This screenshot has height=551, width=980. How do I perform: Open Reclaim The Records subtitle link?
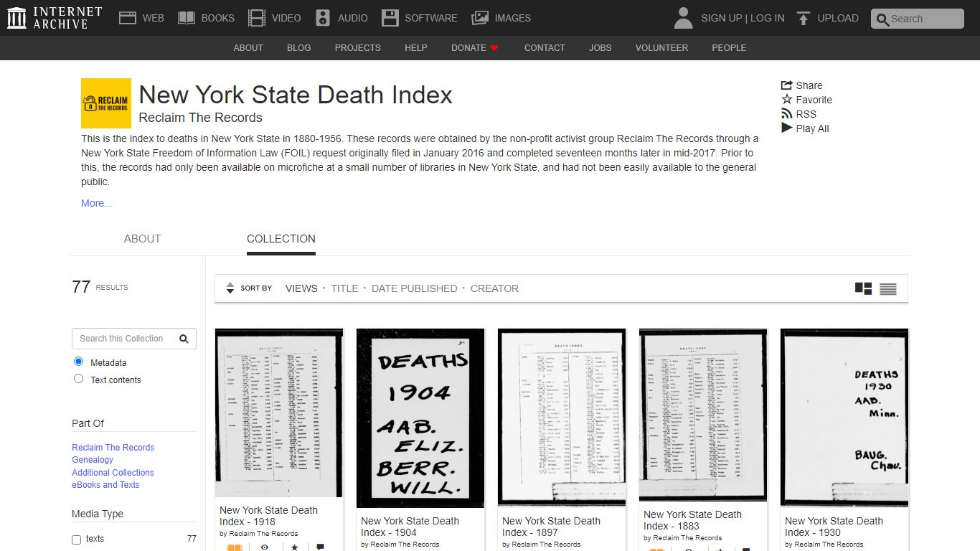click(200, 118)
